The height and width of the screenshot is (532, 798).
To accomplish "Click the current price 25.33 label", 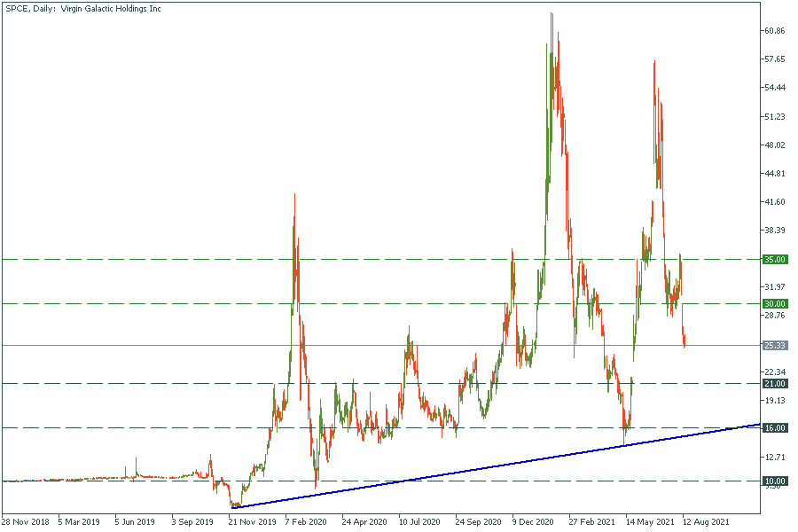I will click(x=775, y=345).
